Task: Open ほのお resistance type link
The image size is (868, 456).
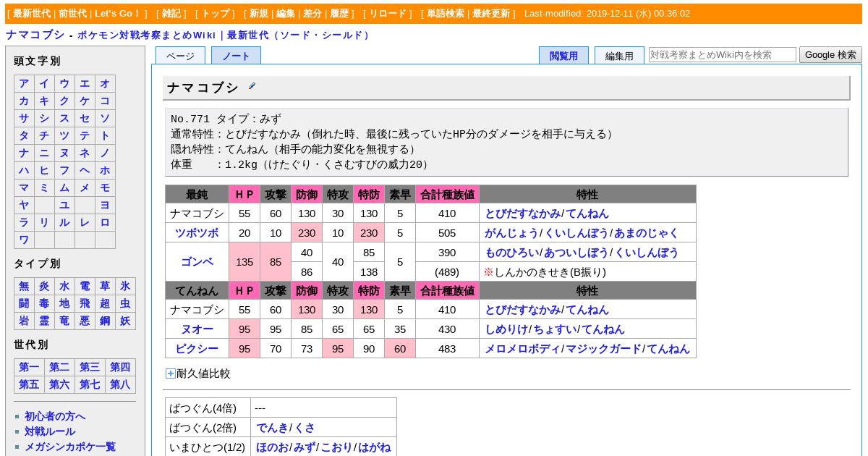Action: pos(272,447)
